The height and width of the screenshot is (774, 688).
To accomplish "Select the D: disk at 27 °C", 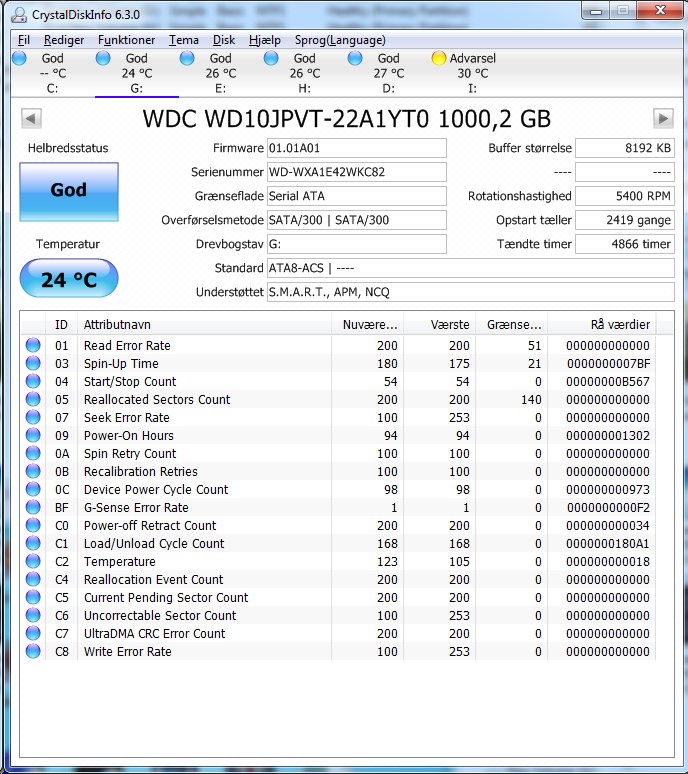I will pos(388,73).
